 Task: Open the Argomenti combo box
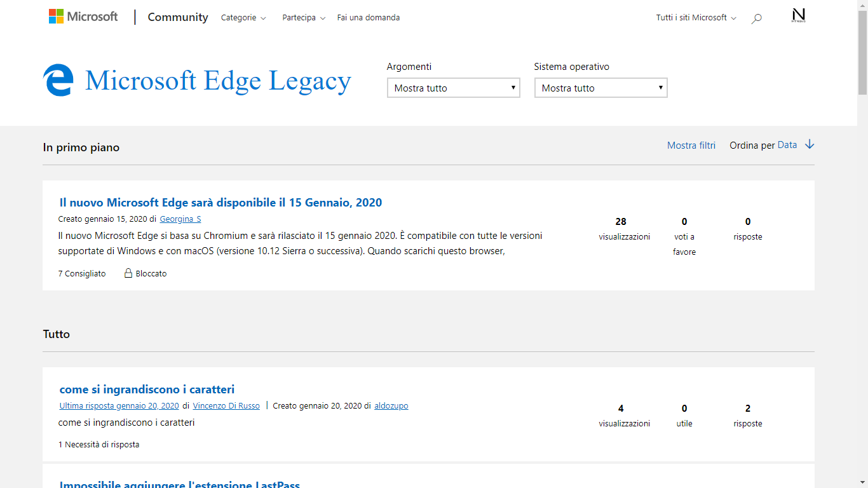coord(454,88)
